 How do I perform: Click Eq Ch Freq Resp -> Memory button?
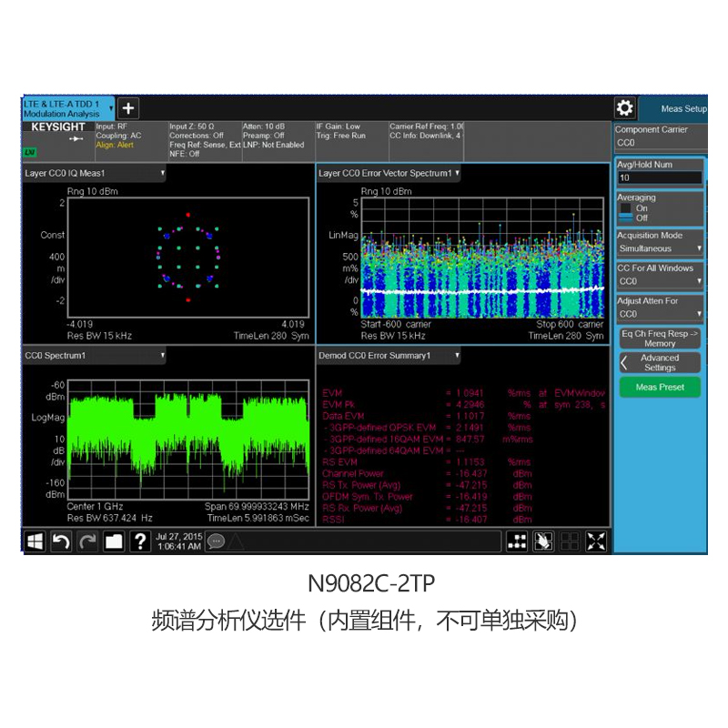click(660, 339)
